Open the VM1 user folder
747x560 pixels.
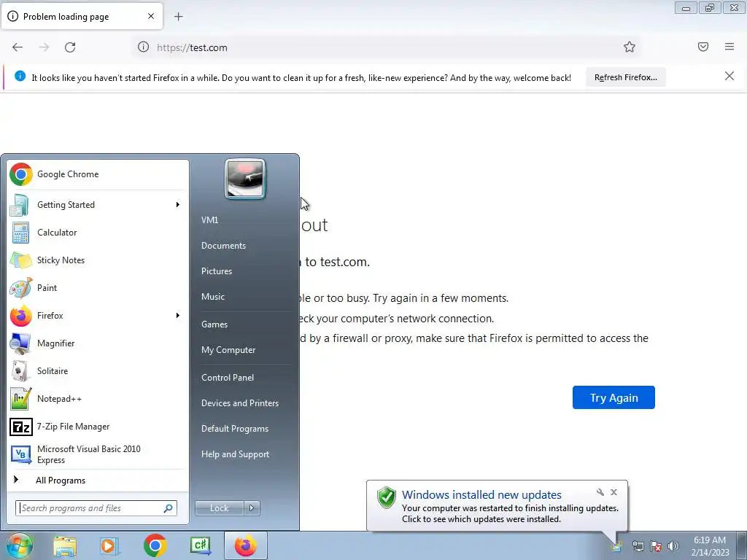click(209, 220)
